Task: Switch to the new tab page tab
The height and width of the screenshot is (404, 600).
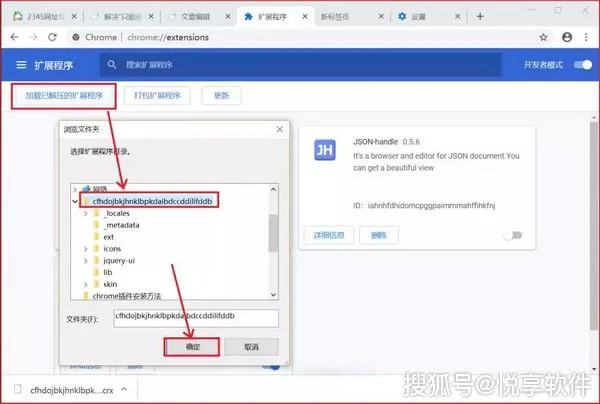Action: click(352, 16)
